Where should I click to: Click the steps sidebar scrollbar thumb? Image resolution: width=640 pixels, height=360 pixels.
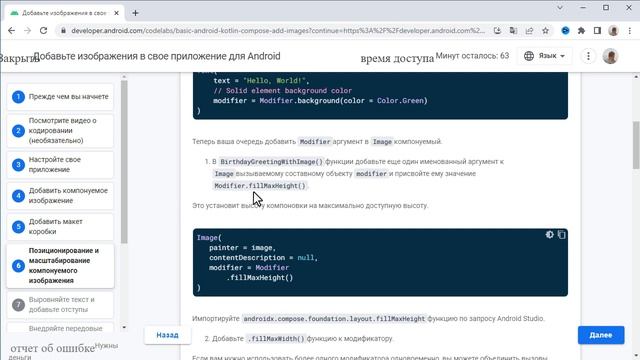click(124, 162)
